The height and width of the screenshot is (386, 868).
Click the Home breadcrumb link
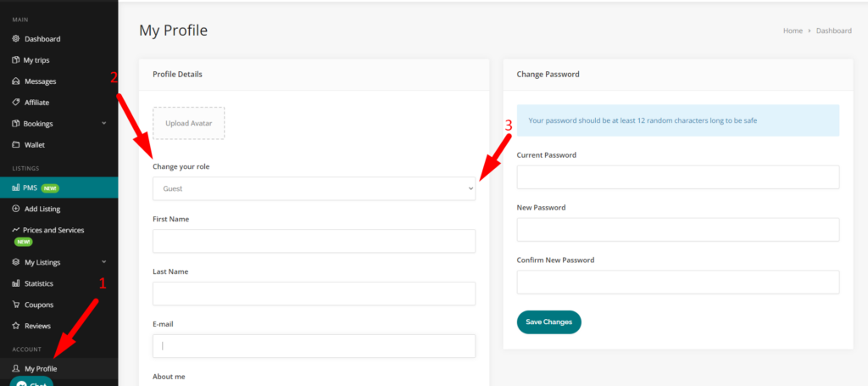[x=793, y=31]
